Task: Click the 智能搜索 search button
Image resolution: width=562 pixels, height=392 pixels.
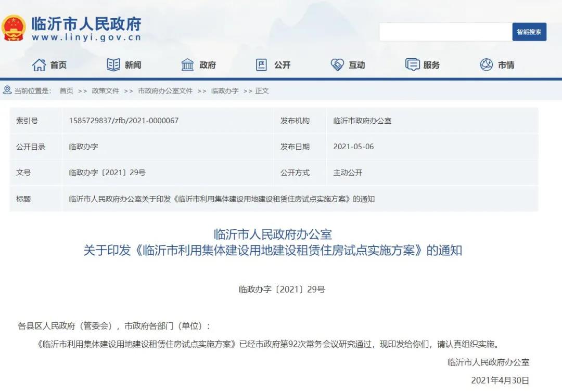Action: point(529,32)
